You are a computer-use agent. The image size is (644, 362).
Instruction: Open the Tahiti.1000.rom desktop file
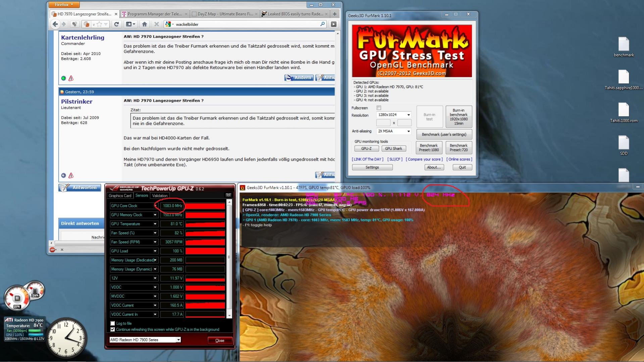(624, 113)
